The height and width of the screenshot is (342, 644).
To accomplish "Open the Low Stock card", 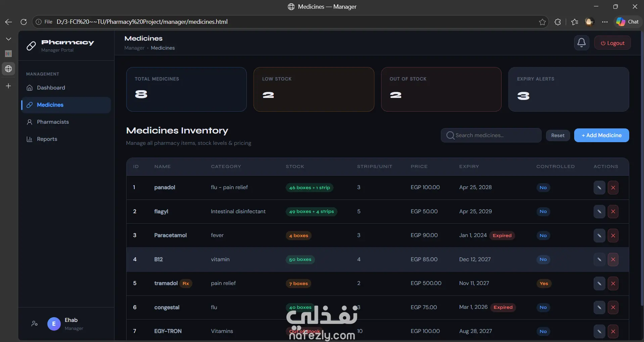I will coord(314,90).
